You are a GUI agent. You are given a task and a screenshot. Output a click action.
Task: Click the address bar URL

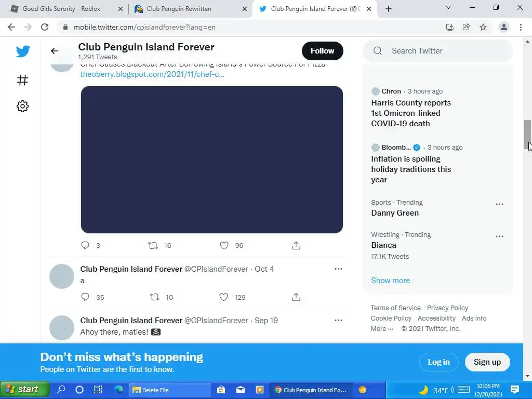[x=144, y=27]
